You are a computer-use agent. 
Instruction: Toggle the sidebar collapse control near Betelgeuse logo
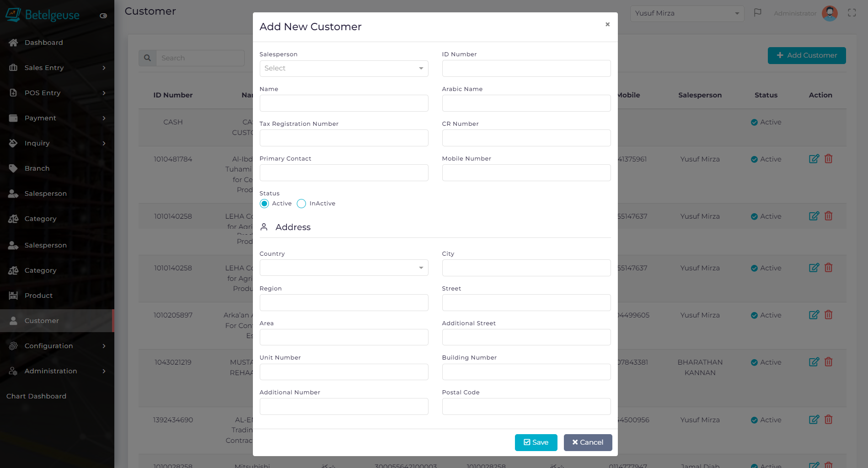pos(103,15)
